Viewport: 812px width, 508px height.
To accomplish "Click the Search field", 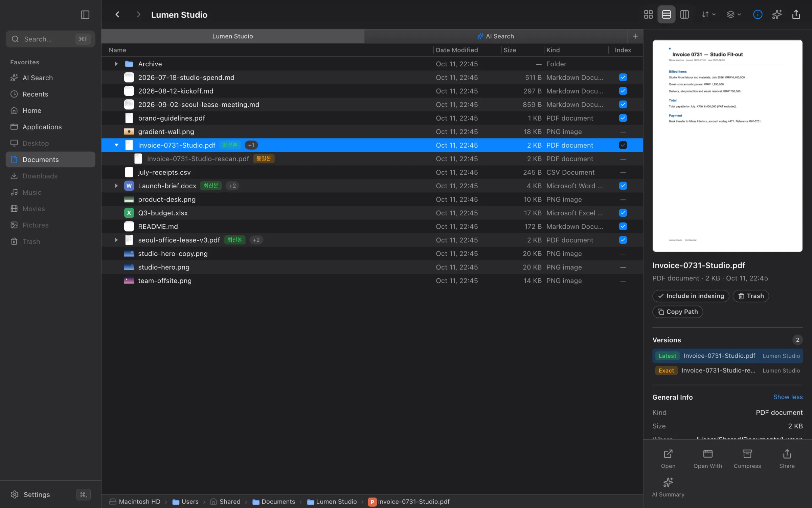I will pos(50,39).
